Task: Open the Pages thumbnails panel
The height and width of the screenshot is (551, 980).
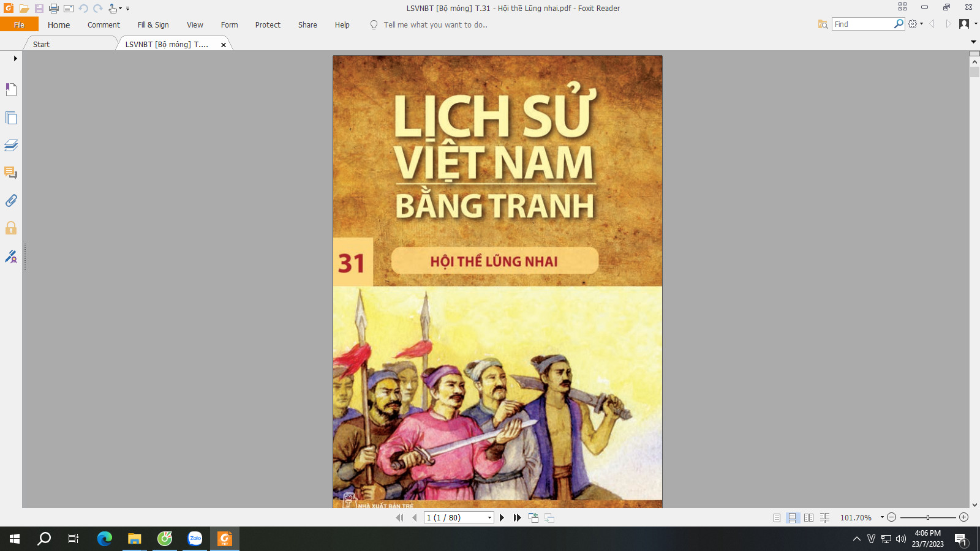Action: point(11,118)
